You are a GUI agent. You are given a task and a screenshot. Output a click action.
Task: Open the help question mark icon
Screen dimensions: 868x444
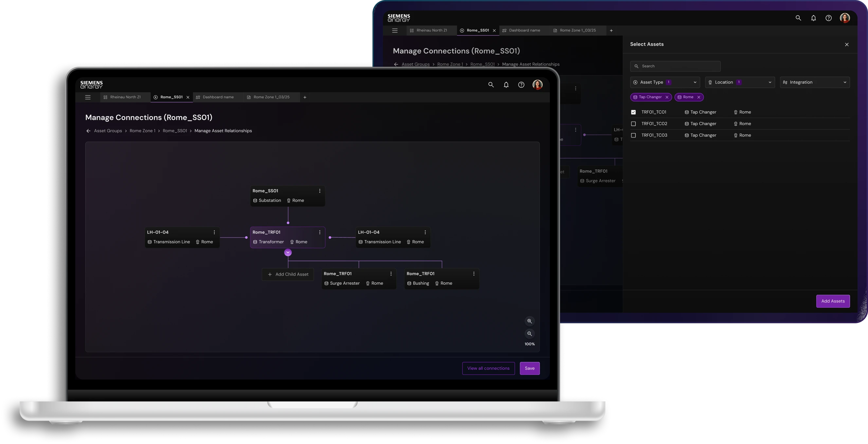(x=521, y=84)
